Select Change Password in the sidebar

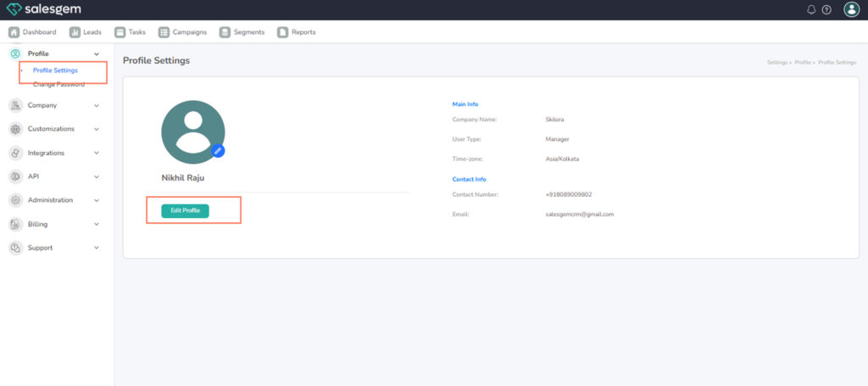point(58,84)
